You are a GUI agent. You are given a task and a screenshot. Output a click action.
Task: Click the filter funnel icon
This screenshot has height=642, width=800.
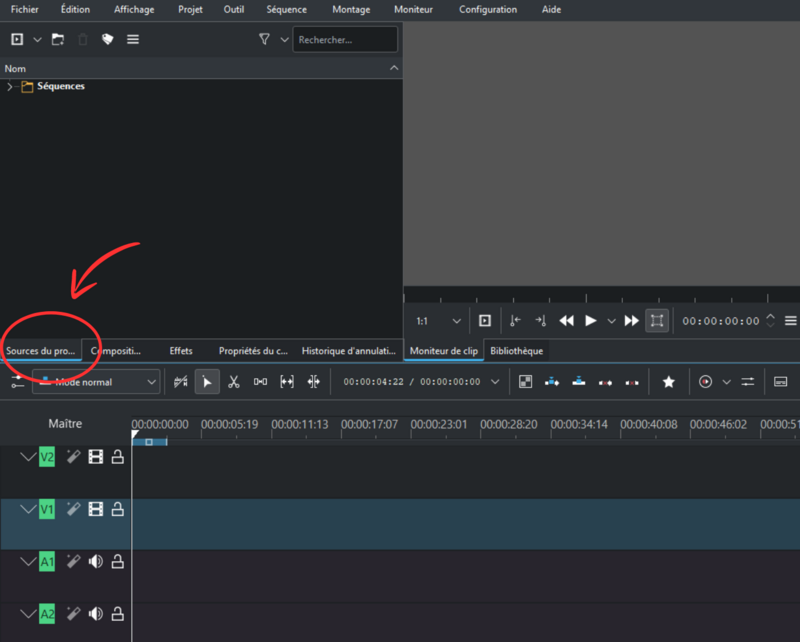(x=264, y=39)
